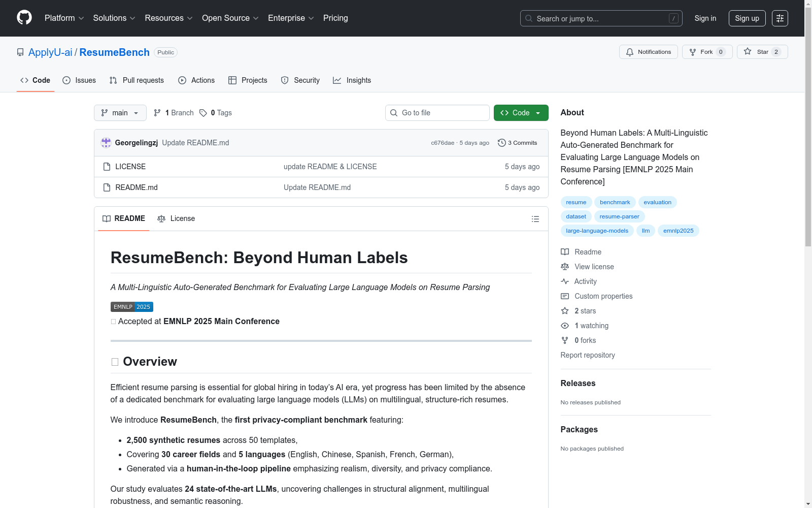
Task: Switch to the Pull requests tab
Action: click(137, 80)
